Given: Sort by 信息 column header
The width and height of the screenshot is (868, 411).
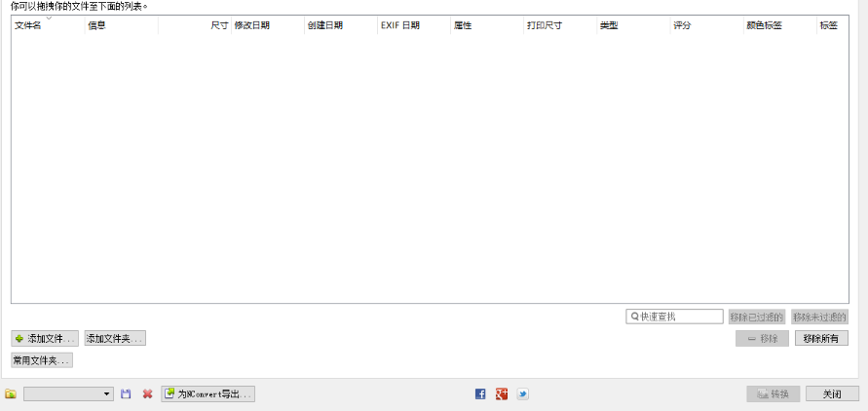Looking at the screenshot, I should coord(121,25).
